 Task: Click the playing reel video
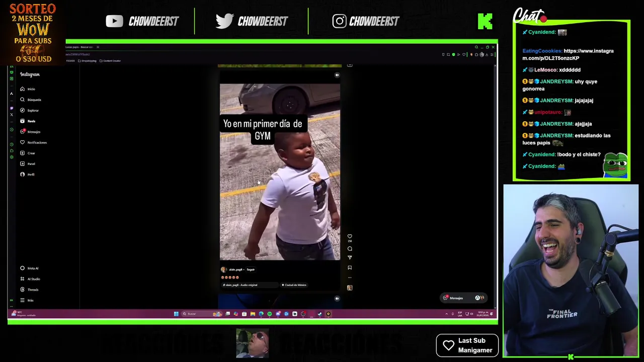280,172
